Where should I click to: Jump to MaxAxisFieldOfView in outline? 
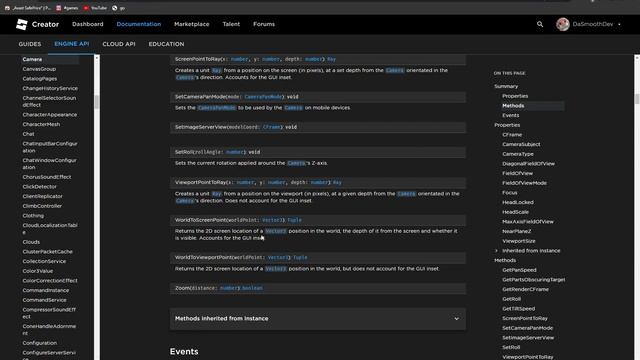pyautogui.click(x=528, y=222)
